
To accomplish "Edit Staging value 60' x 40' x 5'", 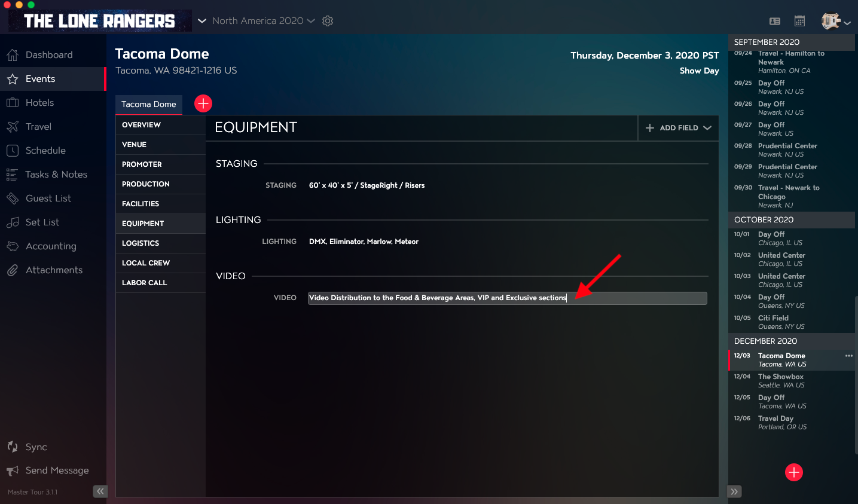I will coord(367,185).
